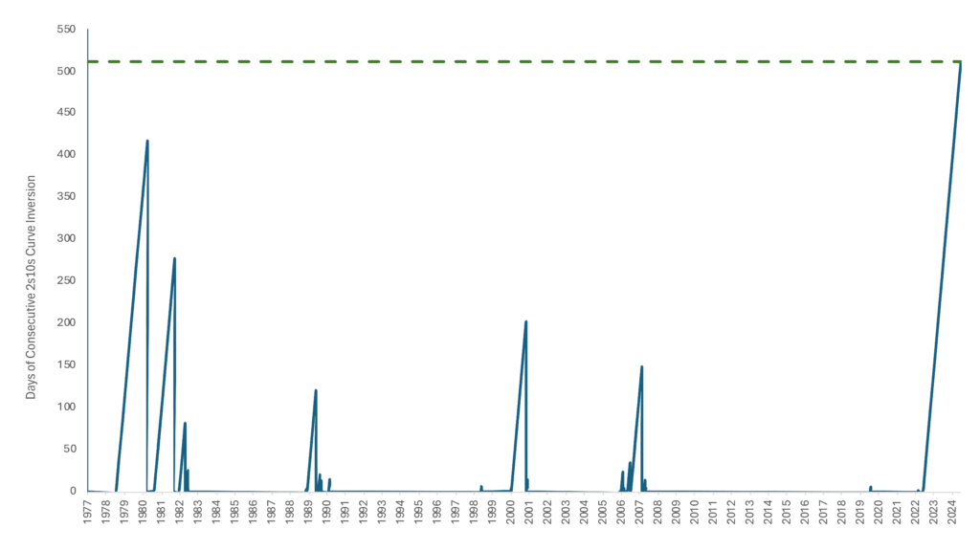
Task: Click the 2007 inversion peak near 148 days
Action: 641,366
